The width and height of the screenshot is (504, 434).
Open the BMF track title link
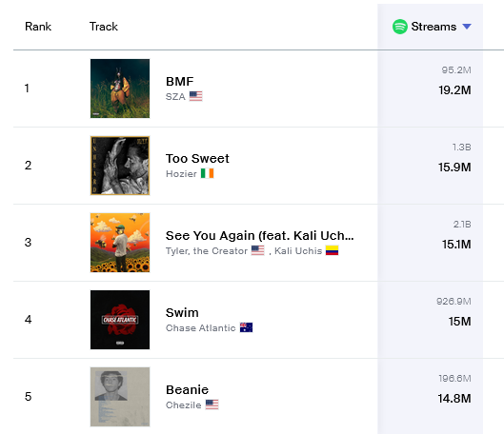click(x=180, y=82)
